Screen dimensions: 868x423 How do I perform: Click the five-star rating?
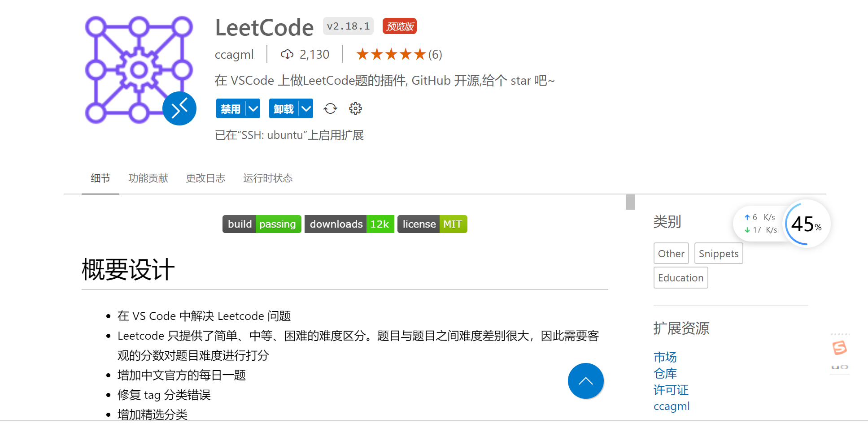391,55
